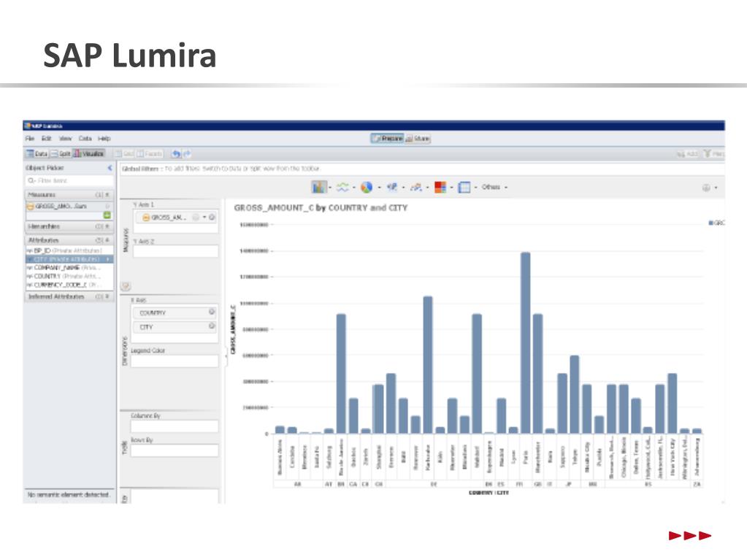Click the Columns By drop field
This screenshot has width=747, height=560.
click(175, 426)
